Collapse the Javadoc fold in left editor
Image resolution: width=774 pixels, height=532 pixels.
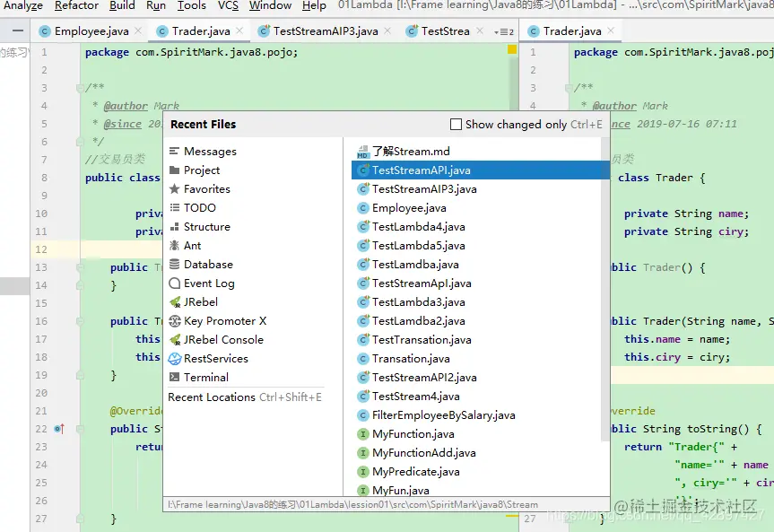pos(80,88)
